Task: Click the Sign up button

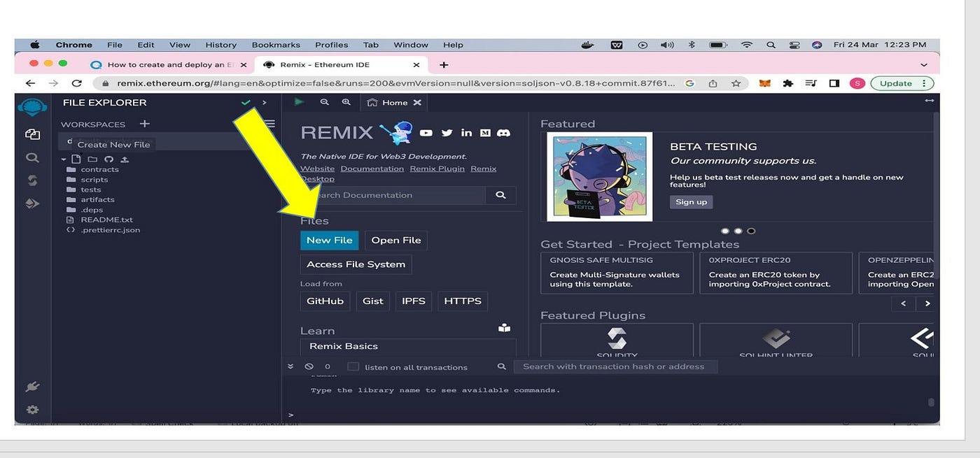Action: click(x=692, y=201)
